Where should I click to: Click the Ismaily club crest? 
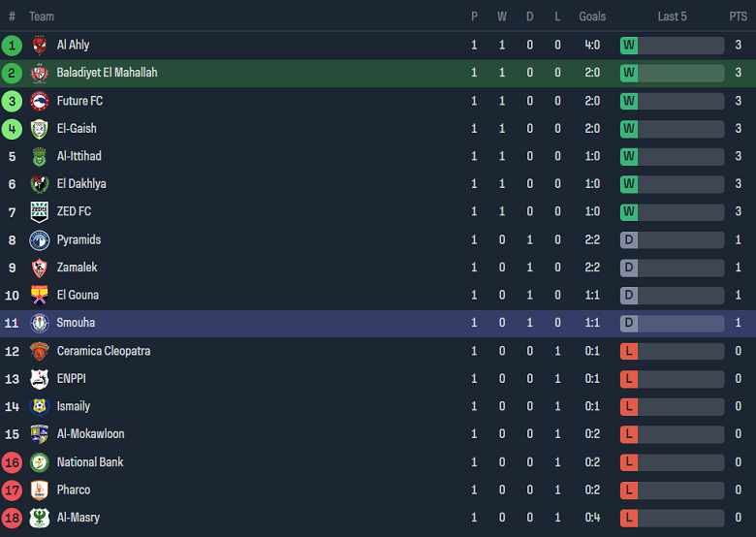tap(40, 407)
